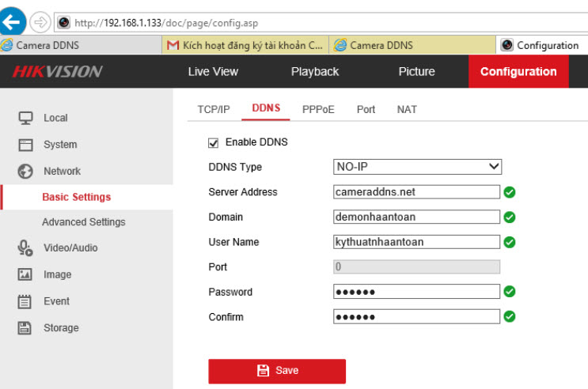This screenshot has height=389, width=588.
Task: Open Advanced Settings under Network
Action: coord(83,222)
